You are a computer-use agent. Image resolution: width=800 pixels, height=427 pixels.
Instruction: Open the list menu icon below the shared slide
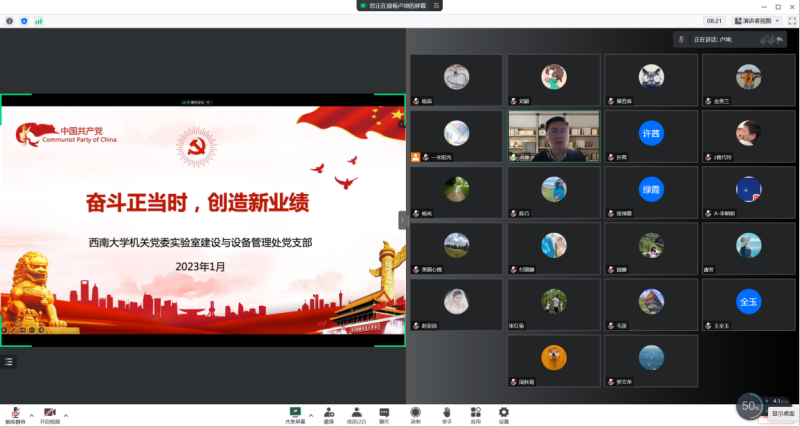pyautogui.click(x=8, y=362)
